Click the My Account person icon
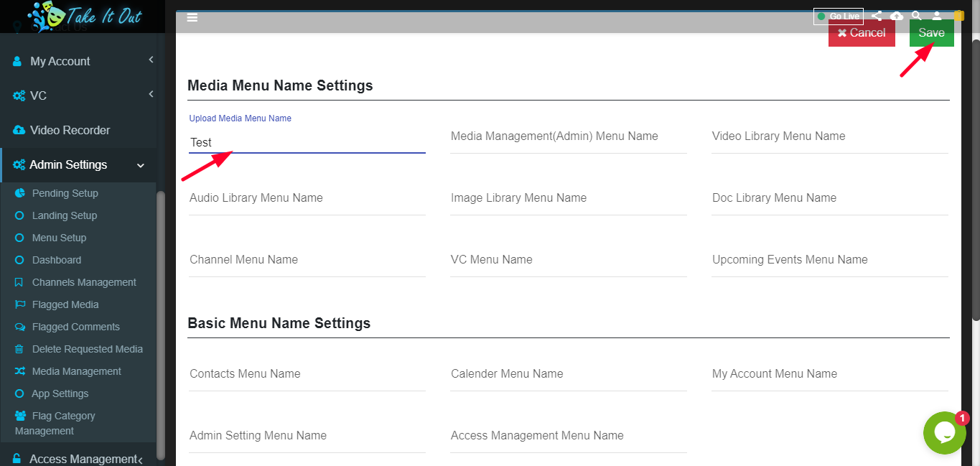 pos(17,62)
